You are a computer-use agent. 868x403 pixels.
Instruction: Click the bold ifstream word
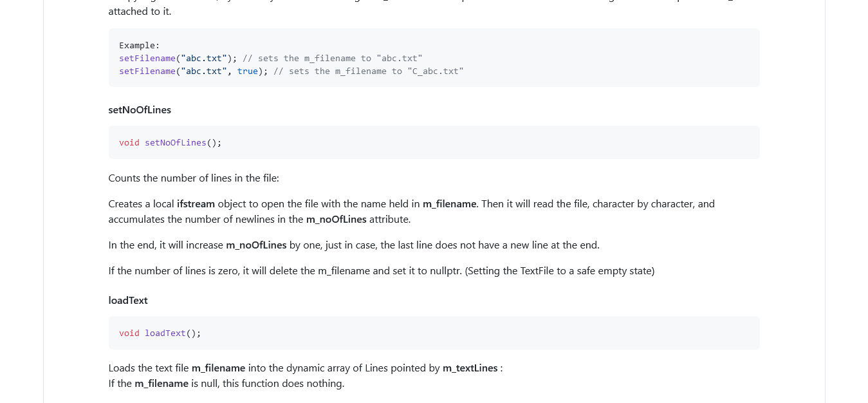[x=196, y=203]
